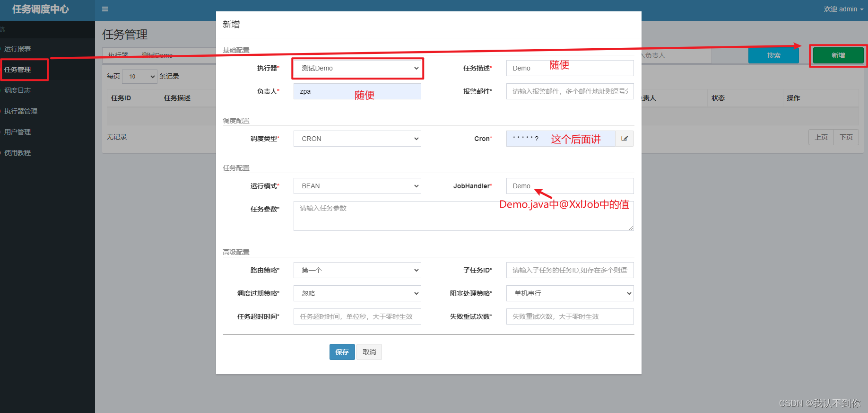
Task: Click the 失败重试次数 input field
Action: coord(570,316)
